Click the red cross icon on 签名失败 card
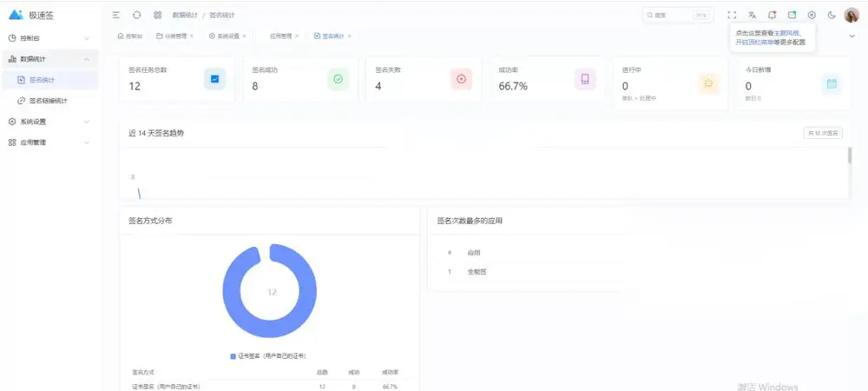 click(461, 79)
